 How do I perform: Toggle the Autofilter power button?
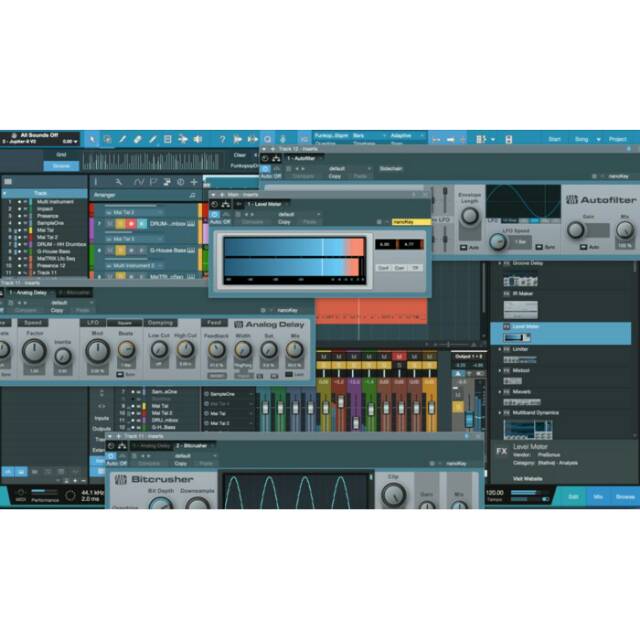coord(265,169)
